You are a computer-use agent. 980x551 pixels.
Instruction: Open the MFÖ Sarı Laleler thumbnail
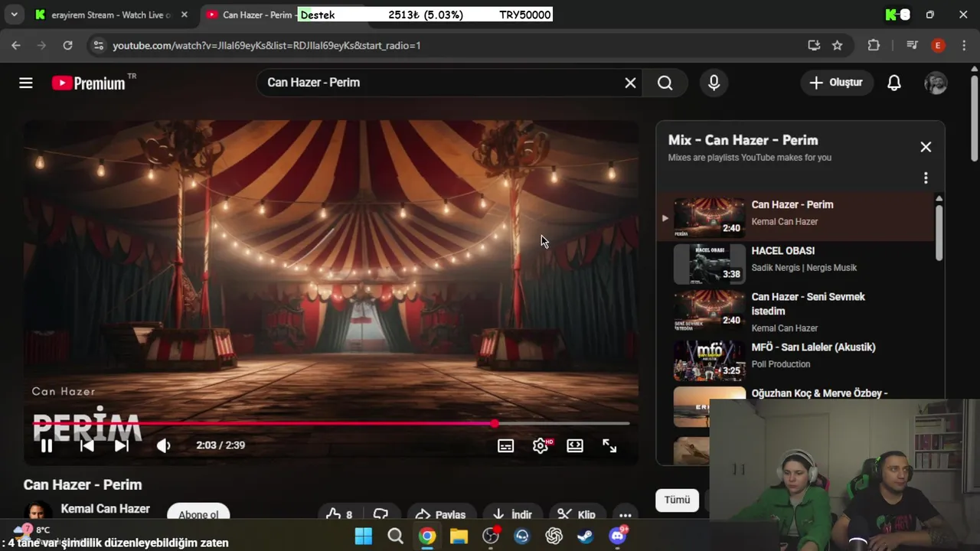709,360
